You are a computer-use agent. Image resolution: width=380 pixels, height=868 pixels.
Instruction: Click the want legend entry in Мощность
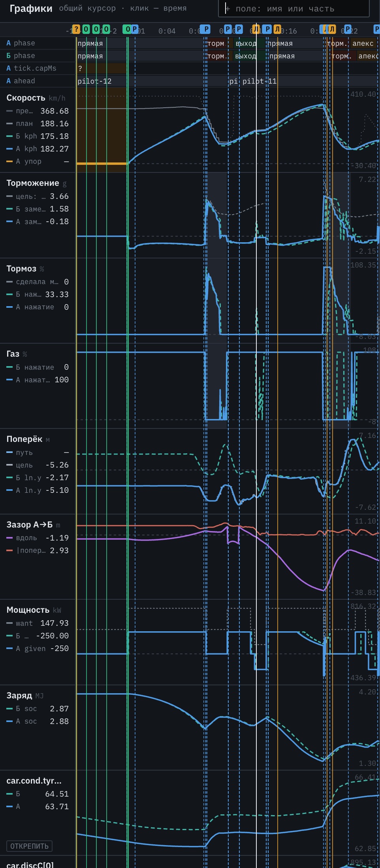(x=38, y=623)
